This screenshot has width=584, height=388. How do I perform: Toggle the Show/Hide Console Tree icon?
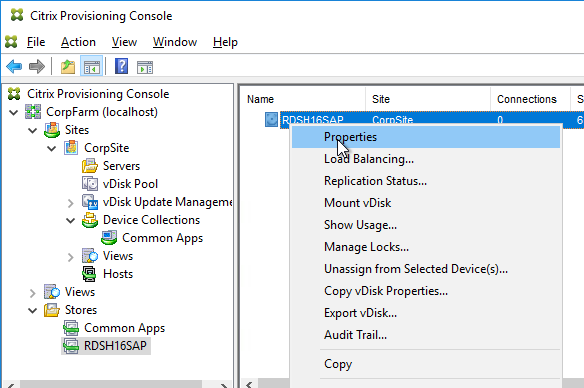click(92, 67)
